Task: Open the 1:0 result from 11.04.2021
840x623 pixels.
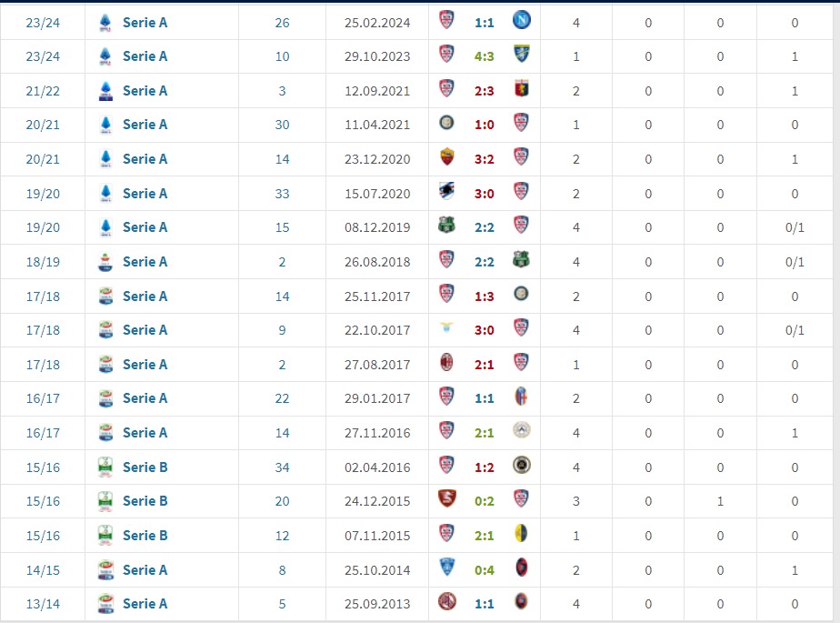Action: 484,125
